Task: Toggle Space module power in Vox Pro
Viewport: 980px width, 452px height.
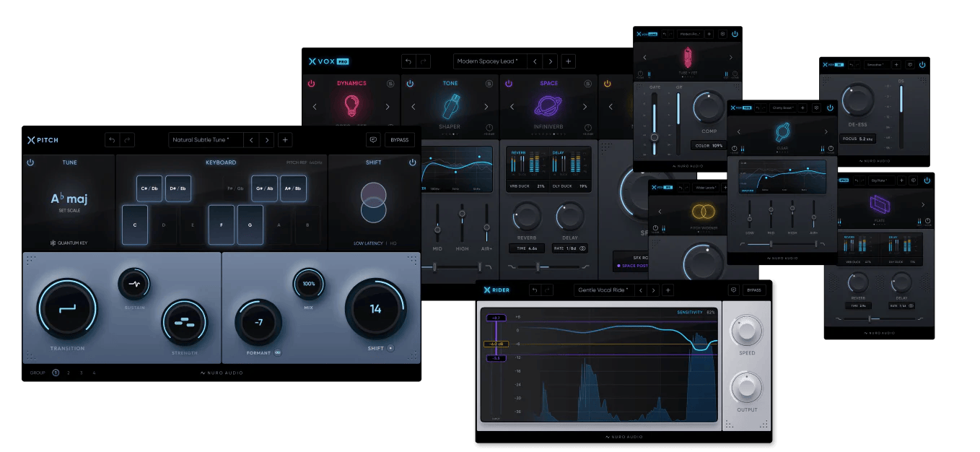Action: tap(509, 84)
